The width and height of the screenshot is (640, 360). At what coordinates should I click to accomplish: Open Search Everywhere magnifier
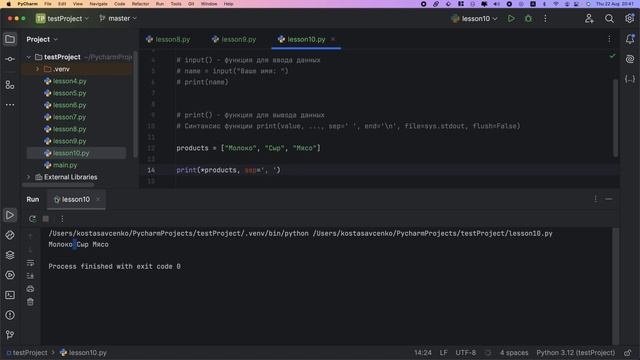click(609, 18)
